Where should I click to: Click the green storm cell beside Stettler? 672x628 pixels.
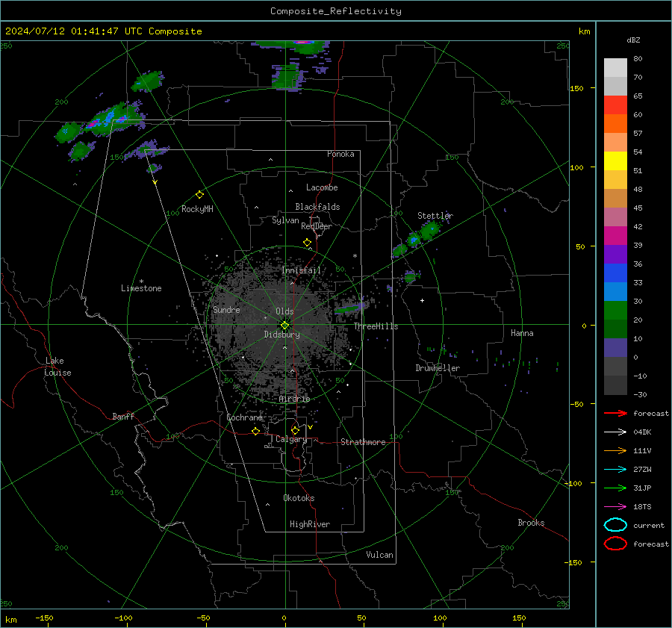(x=429, y=231)
